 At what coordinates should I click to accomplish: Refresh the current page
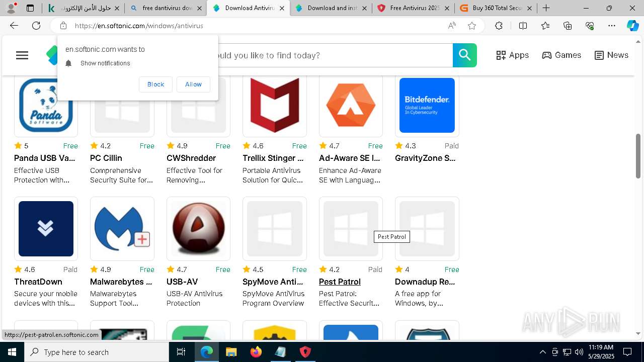[x=36, y=26]
